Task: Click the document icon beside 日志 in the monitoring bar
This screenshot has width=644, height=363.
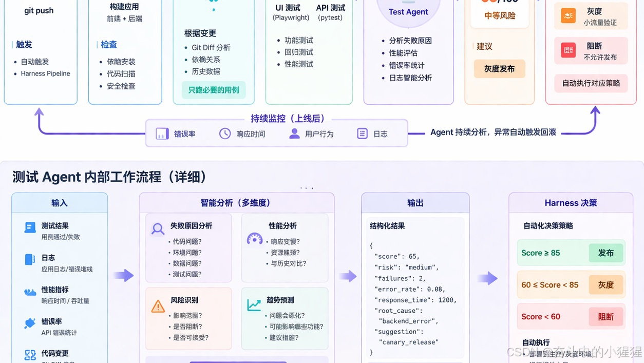Action: [x=362, y=133]
